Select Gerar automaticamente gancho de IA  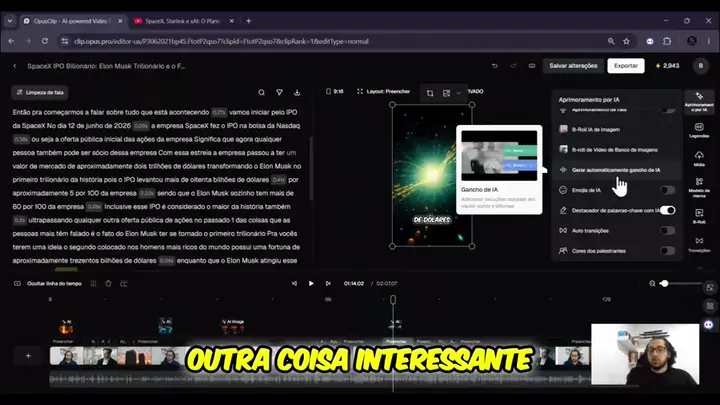(x=616, y=170)
